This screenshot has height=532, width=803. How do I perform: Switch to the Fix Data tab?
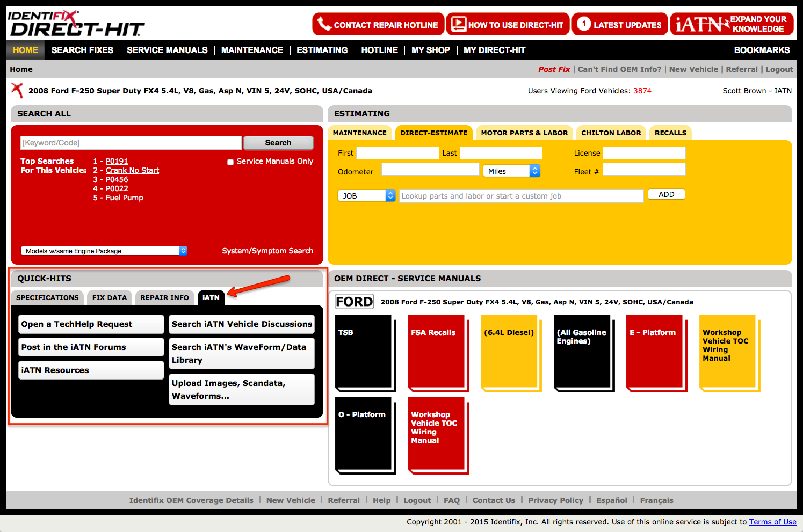point(110,297)
